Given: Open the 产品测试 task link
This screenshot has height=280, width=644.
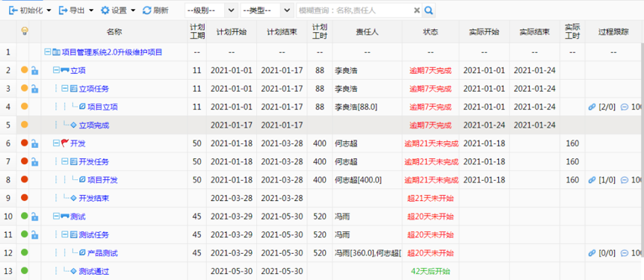Looking at the screenshot, I should pos(102,253).
